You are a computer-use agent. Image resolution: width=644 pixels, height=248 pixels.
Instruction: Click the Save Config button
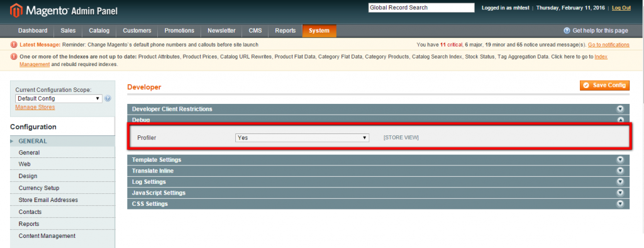coord(604,85)
